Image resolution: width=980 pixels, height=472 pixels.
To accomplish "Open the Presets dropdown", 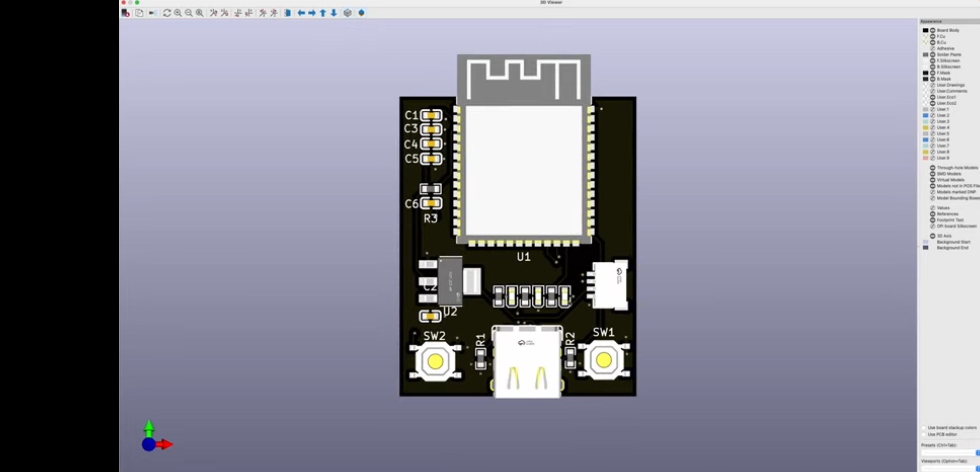I will tap(950, 453).
